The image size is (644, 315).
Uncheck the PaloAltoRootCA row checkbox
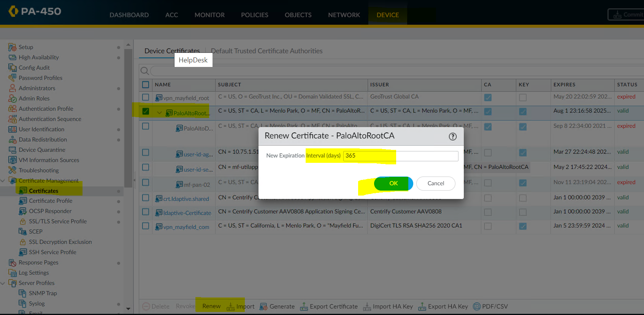146,111
